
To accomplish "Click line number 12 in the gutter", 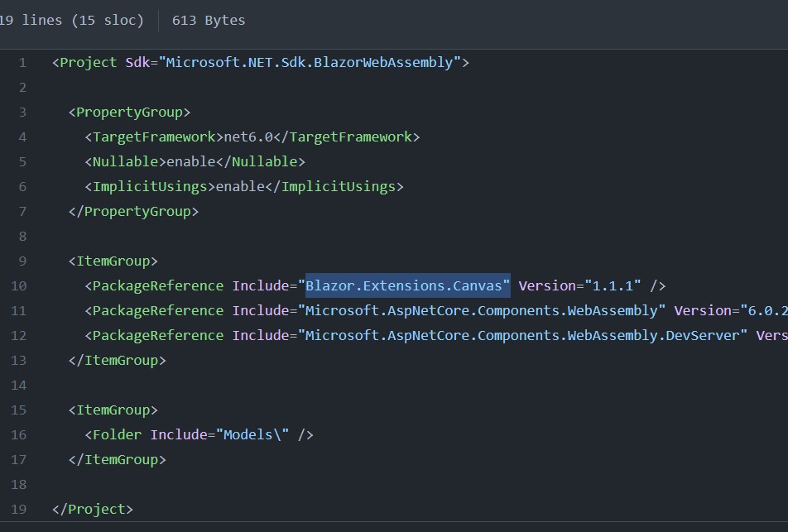I will tap(18, 336).
